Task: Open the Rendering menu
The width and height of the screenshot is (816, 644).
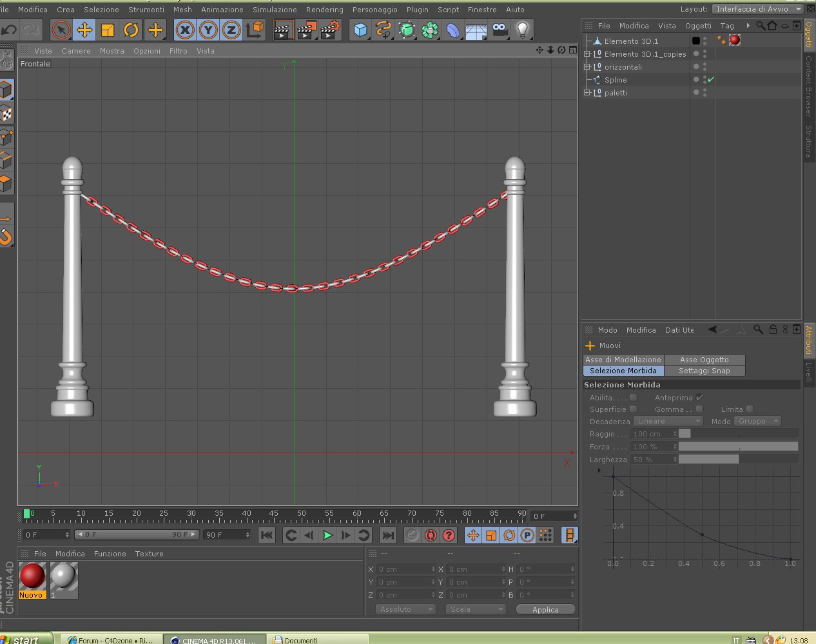Action: [325, 10]
